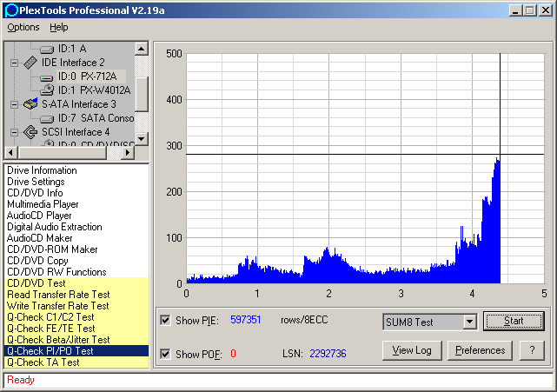Click the question mark help button
The height and width of the screenshot is (392, 557).
532,350
